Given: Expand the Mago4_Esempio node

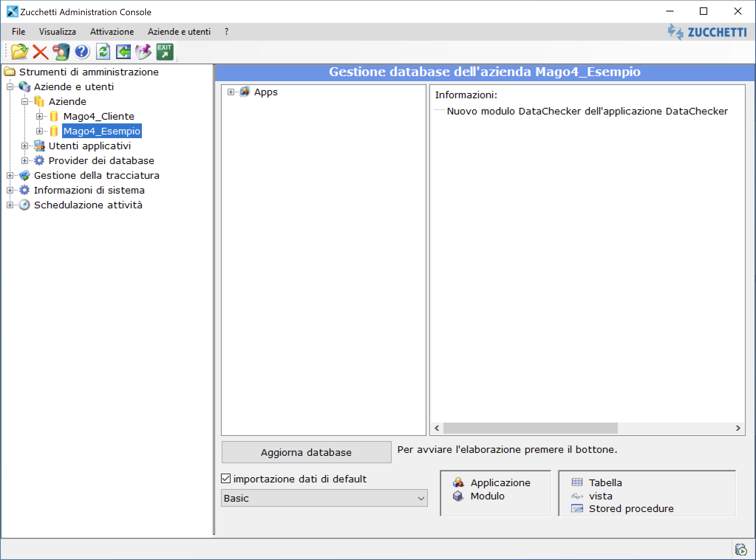Looking at the screenshot, I should 40,131.
